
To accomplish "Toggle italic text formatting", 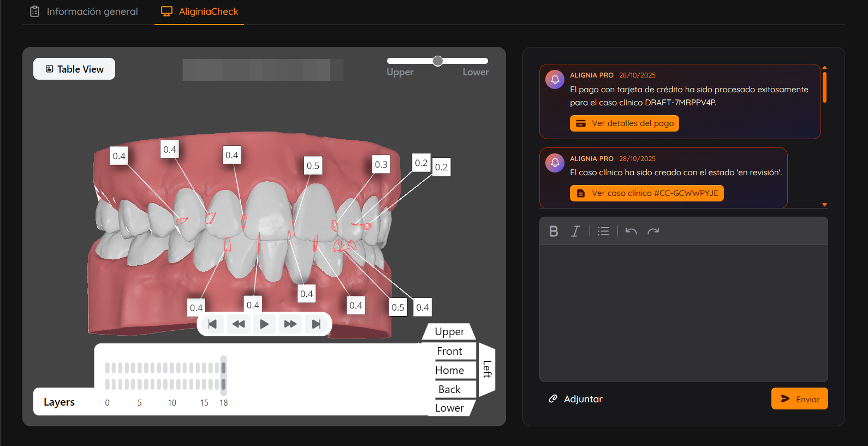I will pyautogui.click(x=575, y=231).
